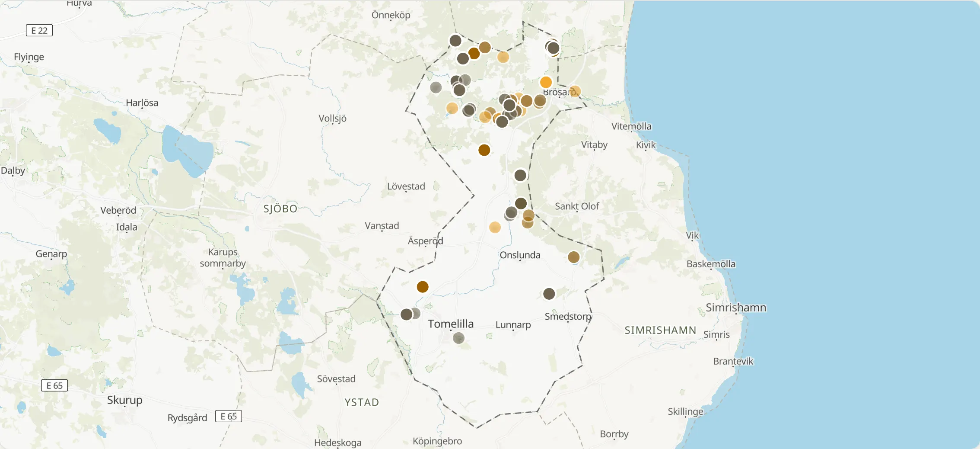Select the E 22 road badge
Image resolution: width=980 pixels, height=449 pixels.
click(39, 30)
